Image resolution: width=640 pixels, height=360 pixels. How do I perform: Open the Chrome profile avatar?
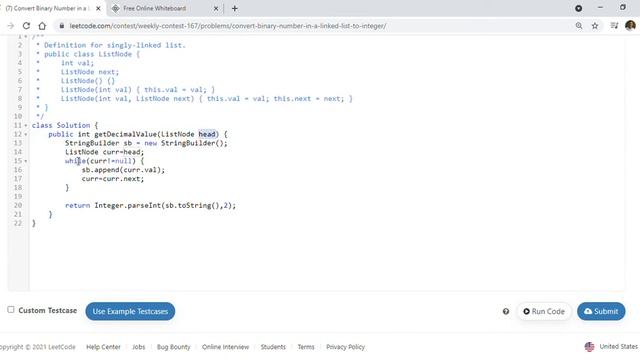pyautogui.click(x=630, y=25)
